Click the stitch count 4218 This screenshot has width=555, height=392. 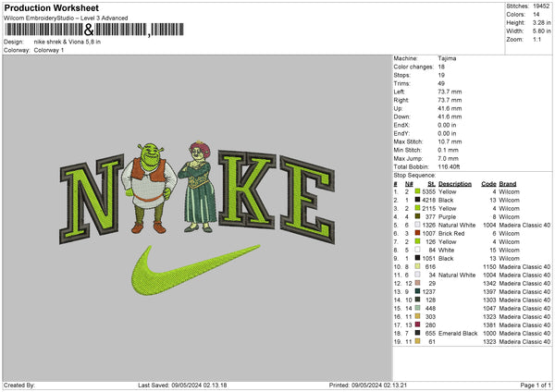pyautogui.click(x=428, y=200)
